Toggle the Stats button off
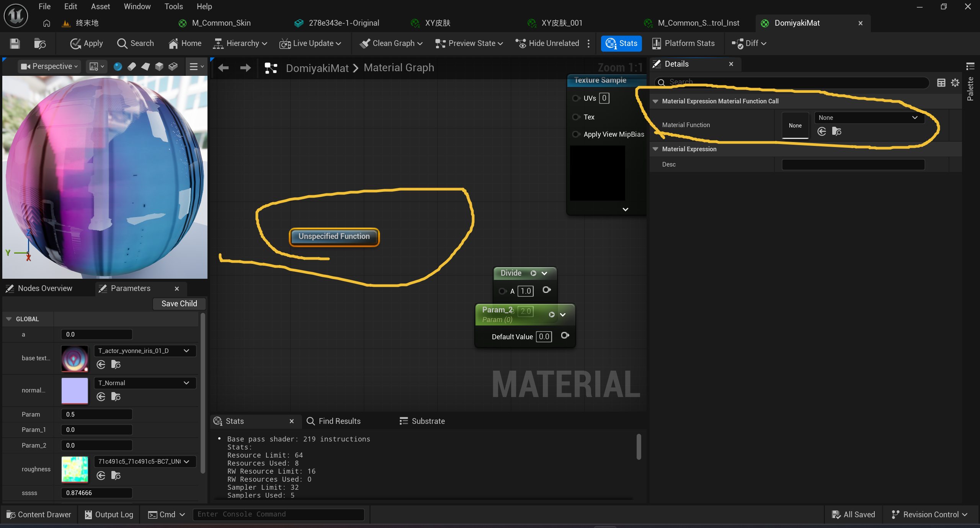The height and width of the screenshot is (528, 980). click(621, 43)
